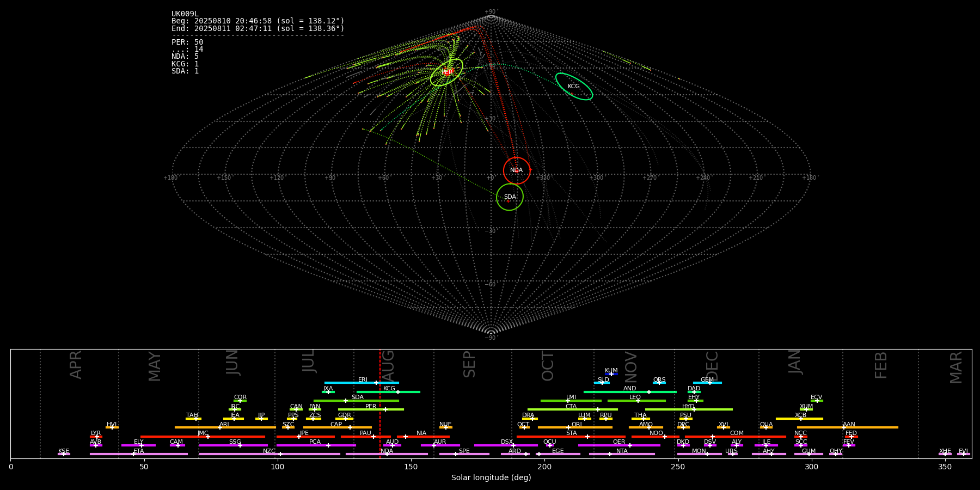Click the 'SDA: 1' count in the legend
This screenshot has width=980, height=490.
(185, 71)
